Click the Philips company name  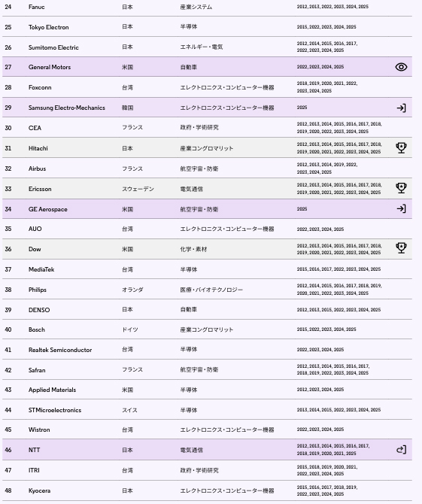tap(38, 290)
